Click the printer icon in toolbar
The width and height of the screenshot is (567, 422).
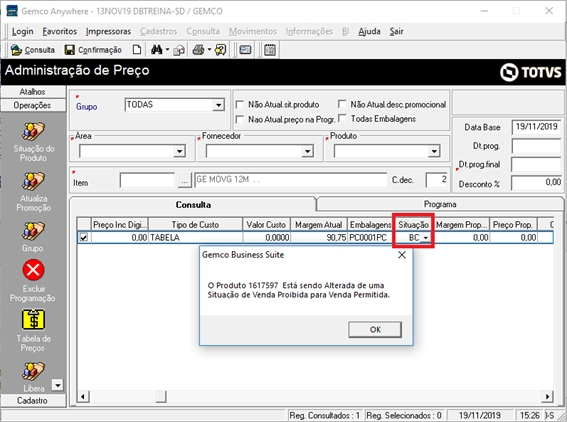click(x=198, y=50)
